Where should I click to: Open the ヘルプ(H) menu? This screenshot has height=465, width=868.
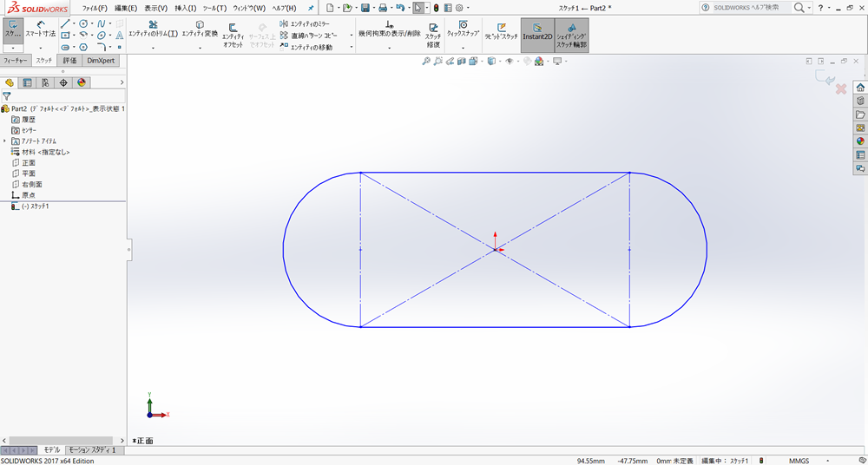284,9
